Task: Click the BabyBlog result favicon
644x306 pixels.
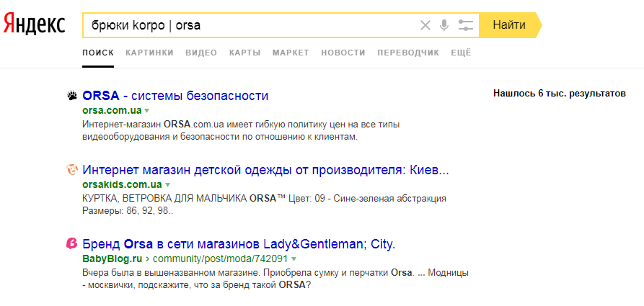Action: (72, 244)
